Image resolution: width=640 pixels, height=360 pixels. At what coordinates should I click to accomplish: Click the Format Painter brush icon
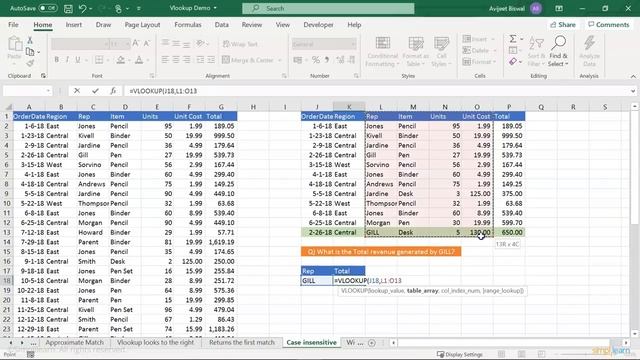30,63
